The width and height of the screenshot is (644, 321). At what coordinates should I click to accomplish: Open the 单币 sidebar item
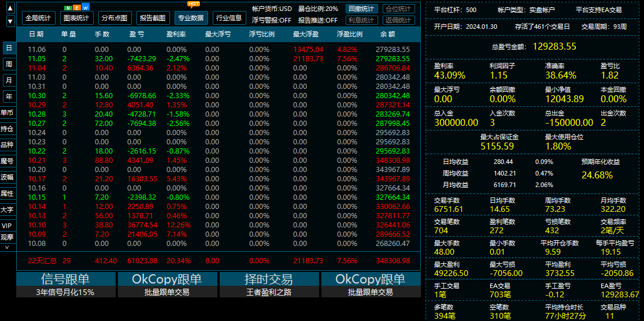tap(7, 113)
